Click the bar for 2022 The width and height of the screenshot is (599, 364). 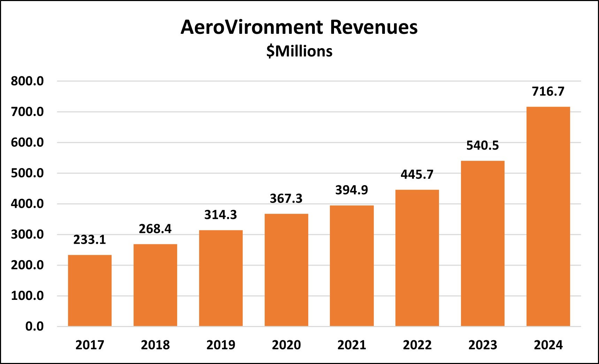click(x=417, y=258)
